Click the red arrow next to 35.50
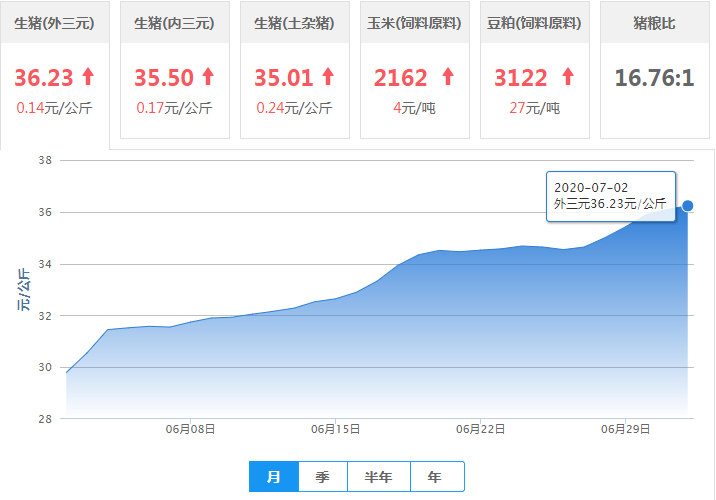This screenshot has width=716, height=500. click(208, 77)
